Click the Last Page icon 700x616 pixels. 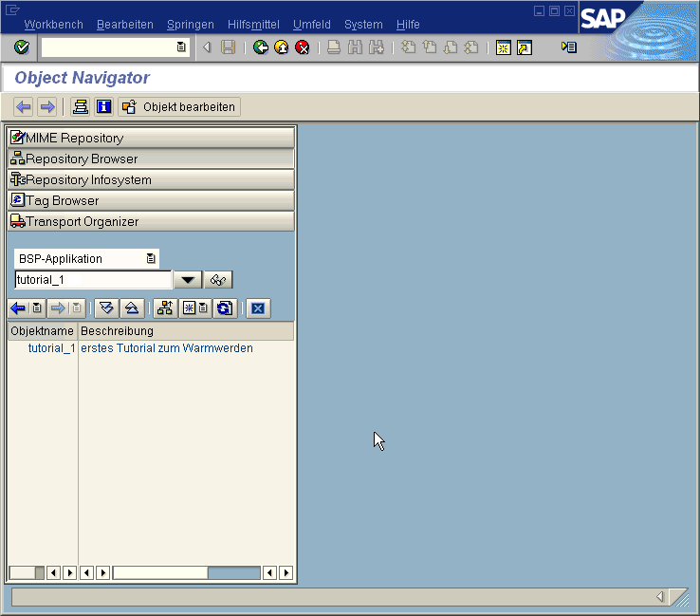tap(471, 47)
